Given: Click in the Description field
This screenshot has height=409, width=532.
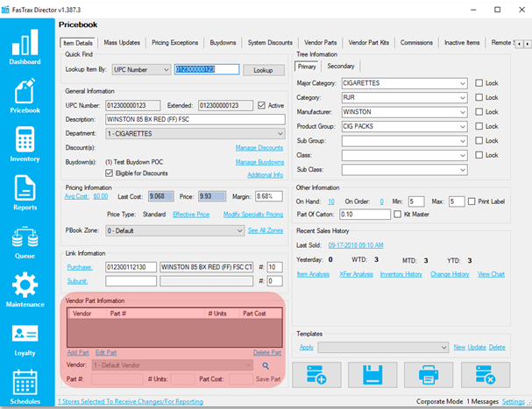Looking at the screenshot, I should click(195, 119).
